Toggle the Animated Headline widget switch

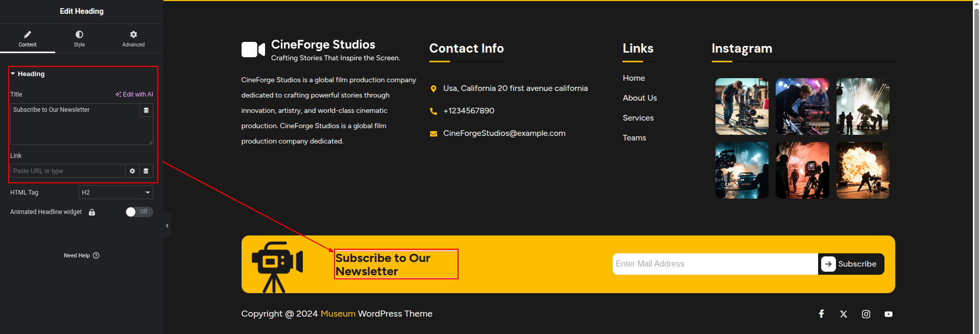139,212
